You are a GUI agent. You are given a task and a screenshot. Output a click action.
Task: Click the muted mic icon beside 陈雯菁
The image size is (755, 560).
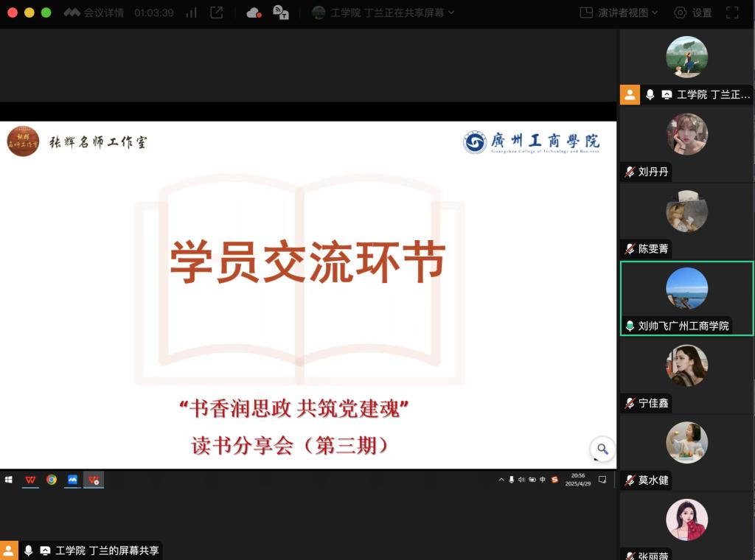[630, 249]
